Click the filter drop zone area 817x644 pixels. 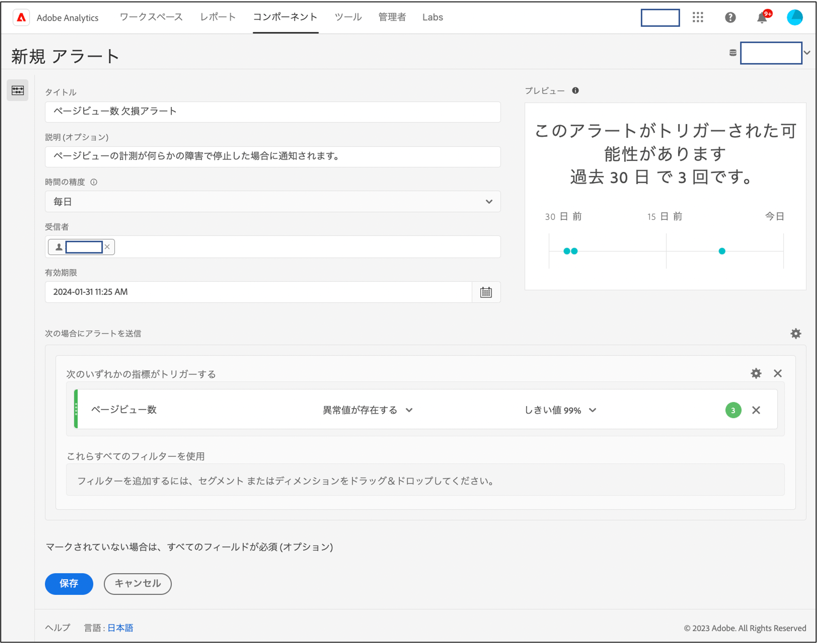pyautogui.click(x=425, y=480)
